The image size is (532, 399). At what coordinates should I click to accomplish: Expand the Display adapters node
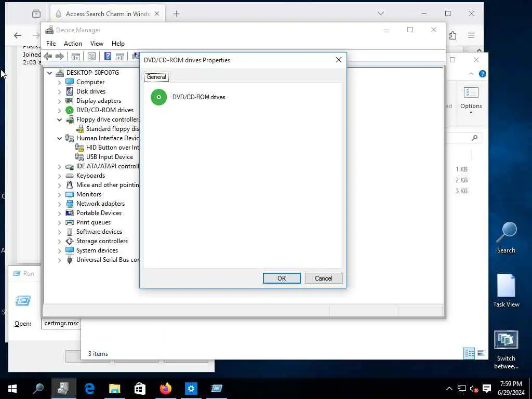coord(60,101)
